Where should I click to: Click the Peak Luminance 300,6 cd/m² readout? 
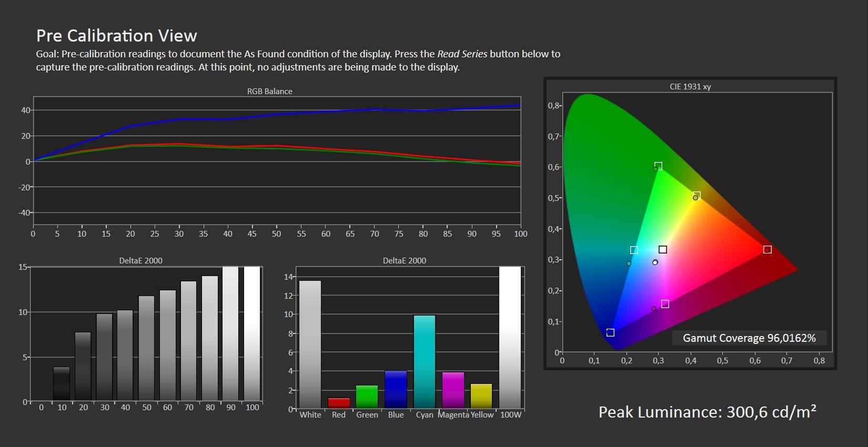[708, 412]
